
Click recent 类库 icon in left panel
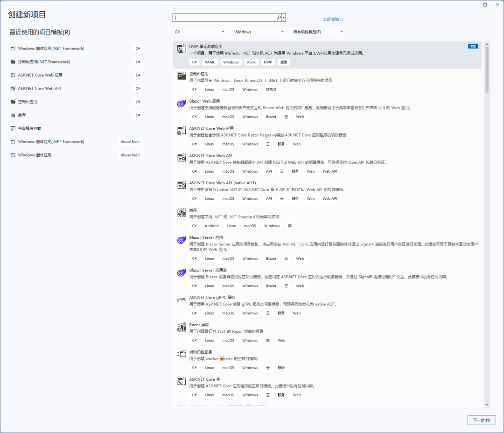(13, 115)
